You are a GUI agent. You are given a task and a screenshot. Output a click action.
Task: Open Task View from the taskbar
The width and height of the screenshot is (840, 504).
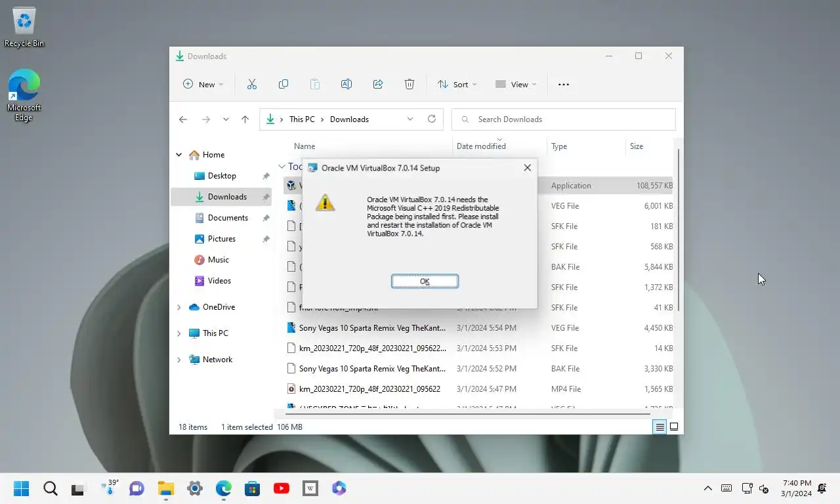[x=78, y=488]
